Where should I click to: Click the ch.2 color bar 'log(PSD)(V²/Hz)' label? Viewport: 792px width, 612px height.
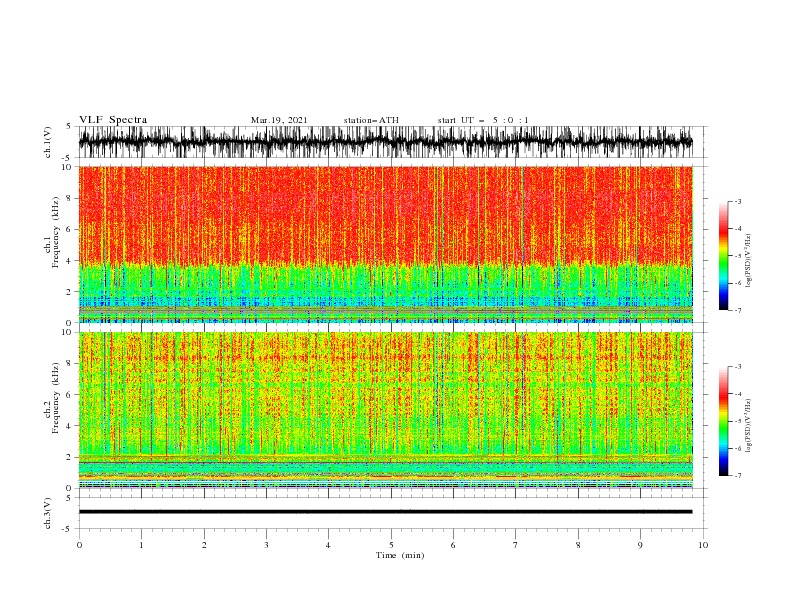[x=748, y=425]
